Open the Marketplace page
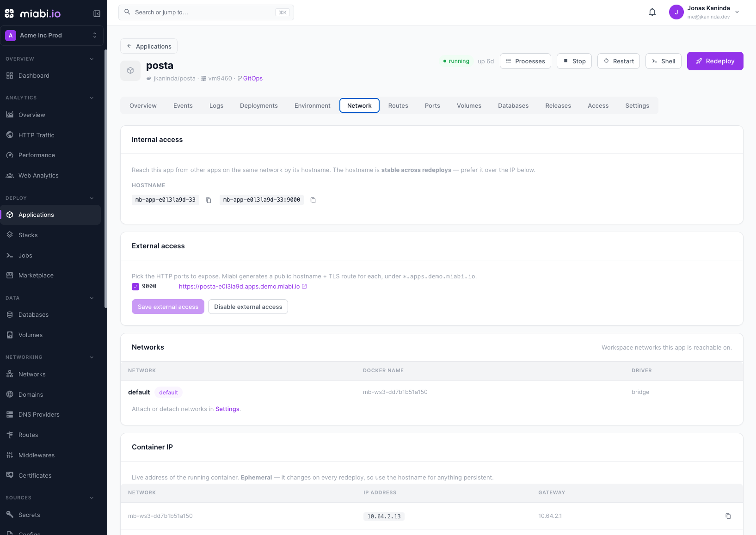Viewport: 756px width, 535px height. [x=50, y=276]
